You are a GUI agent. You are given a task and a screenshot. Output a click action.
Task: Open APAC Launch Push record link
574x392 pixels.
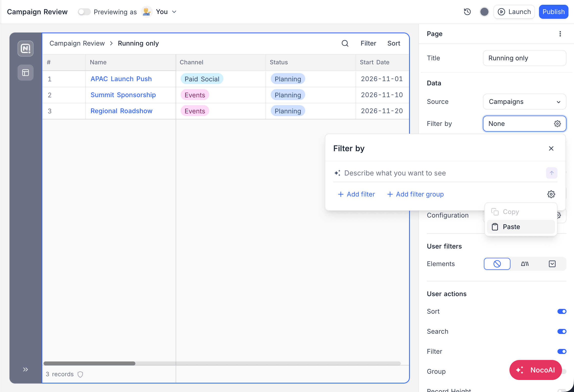(x=121, y=79)
